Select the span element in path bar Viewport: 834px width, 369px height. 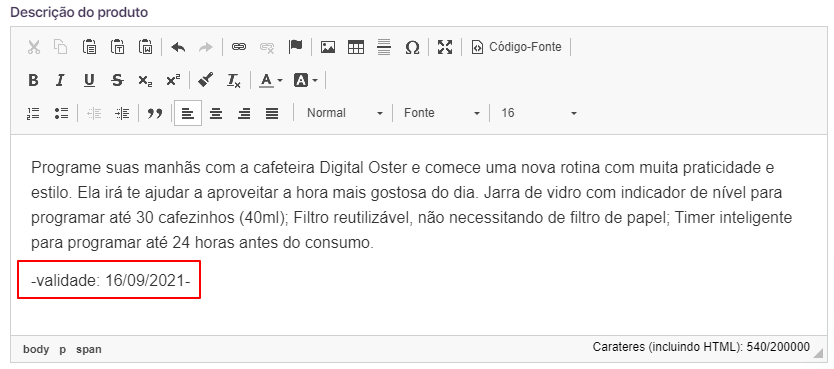tap(89, 349)
